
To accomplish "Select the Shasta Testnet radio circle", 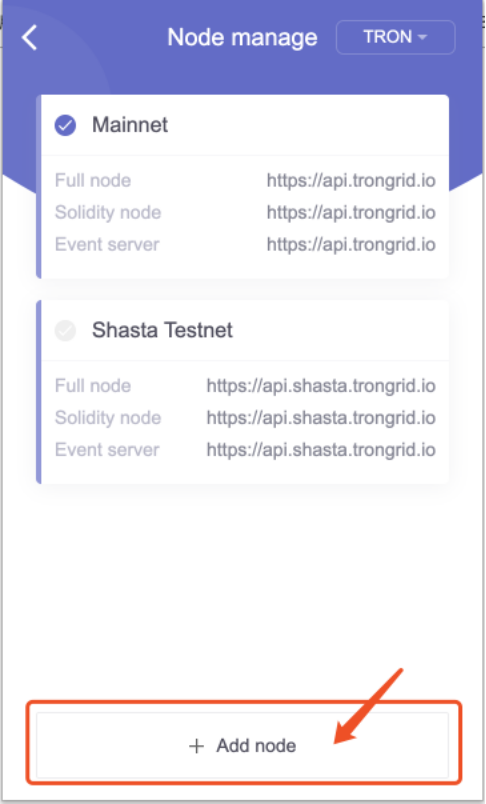I will 65,330.
